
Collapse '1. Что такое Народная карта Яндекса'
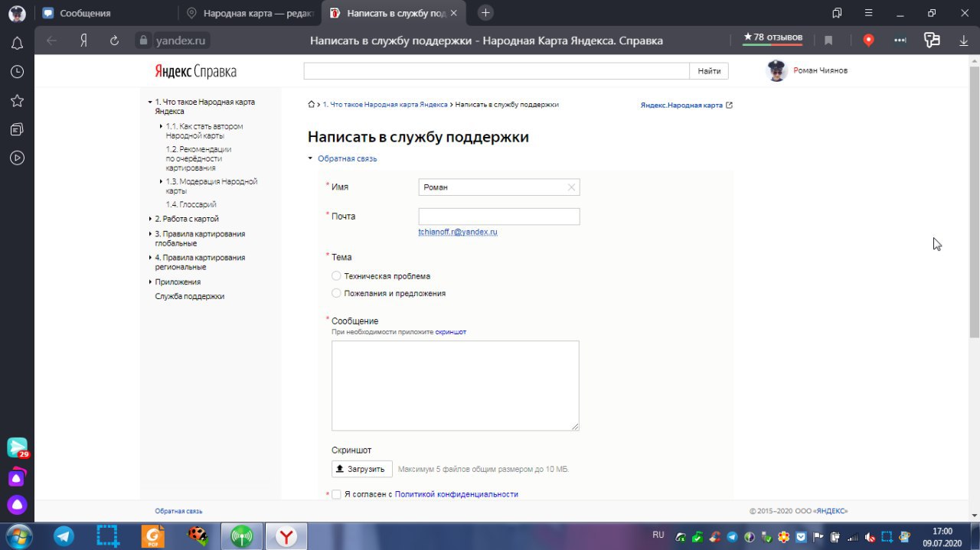coord(151,102)
